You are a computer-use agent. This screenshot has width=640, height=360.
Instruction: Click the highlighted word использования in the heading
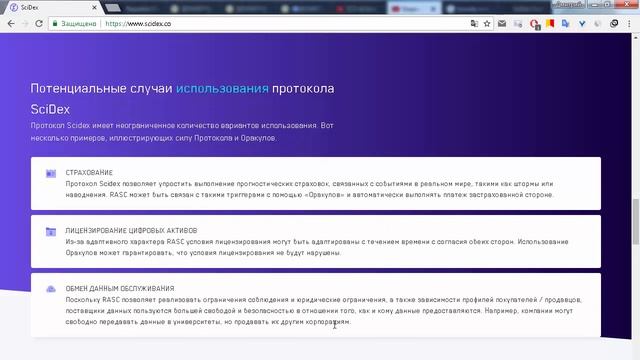[x=222, y=88]
